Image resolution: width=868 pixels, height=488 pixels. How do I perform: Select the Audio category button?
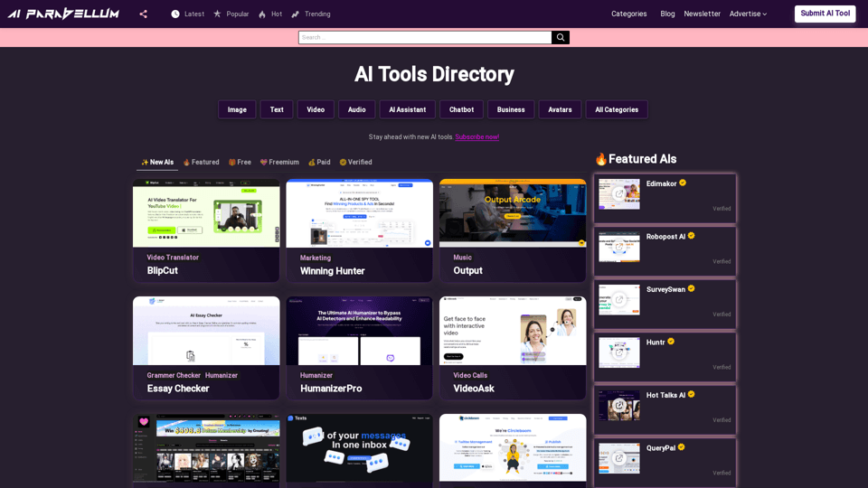[356, 109]
